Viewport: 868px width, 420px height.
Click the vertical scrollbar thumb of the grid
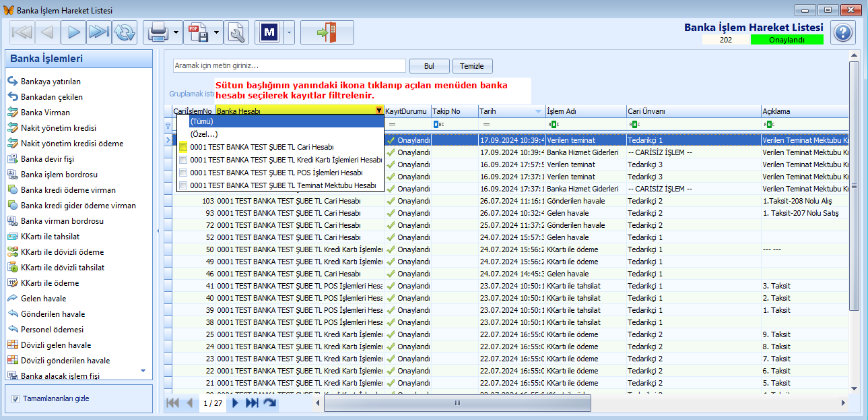pos(854,186)
